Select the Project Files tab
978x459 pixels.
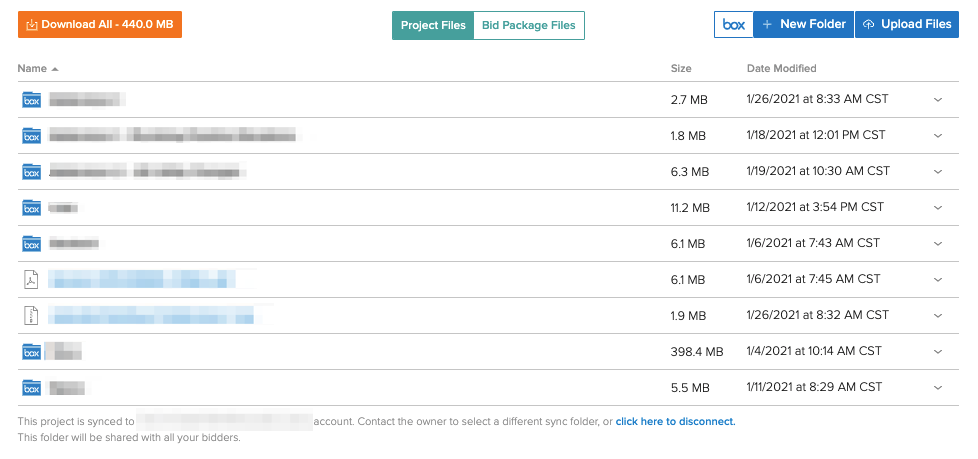(x=432, y=26)
